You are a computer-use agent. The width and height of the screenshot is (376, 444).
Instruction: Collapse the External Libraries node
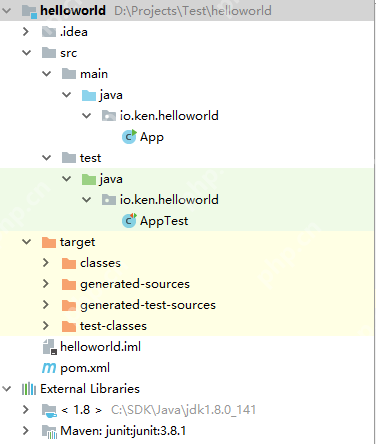click(7, 389)
